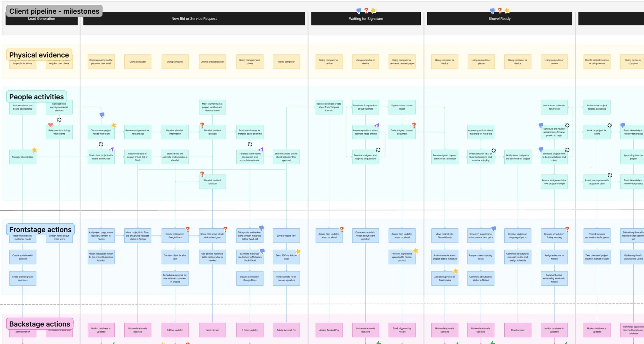The height and width of the screenshot is (344, 644).
Task: Select the New Bid or Service Request header
Action: (x=194, y=19)
